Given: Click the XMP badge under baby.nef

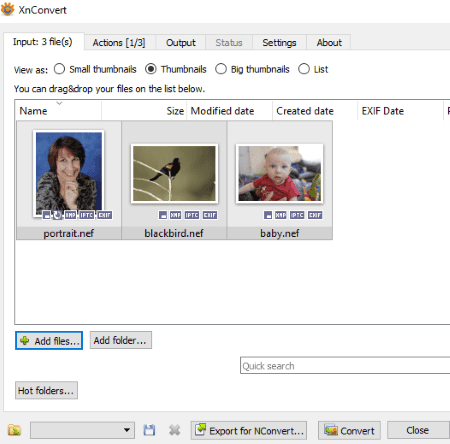Looking at the screenshot, I should pos(280,215).
